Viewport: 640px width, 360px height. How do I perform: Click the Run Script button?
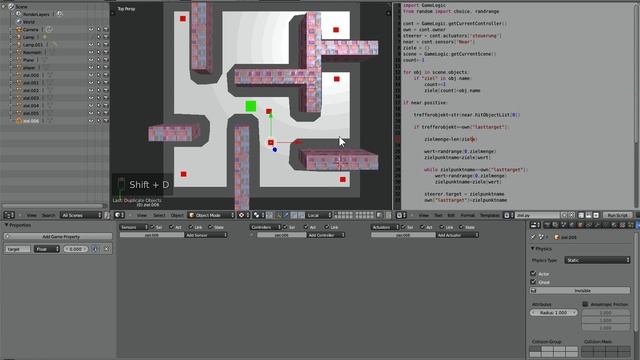click(x=617, y=215)
